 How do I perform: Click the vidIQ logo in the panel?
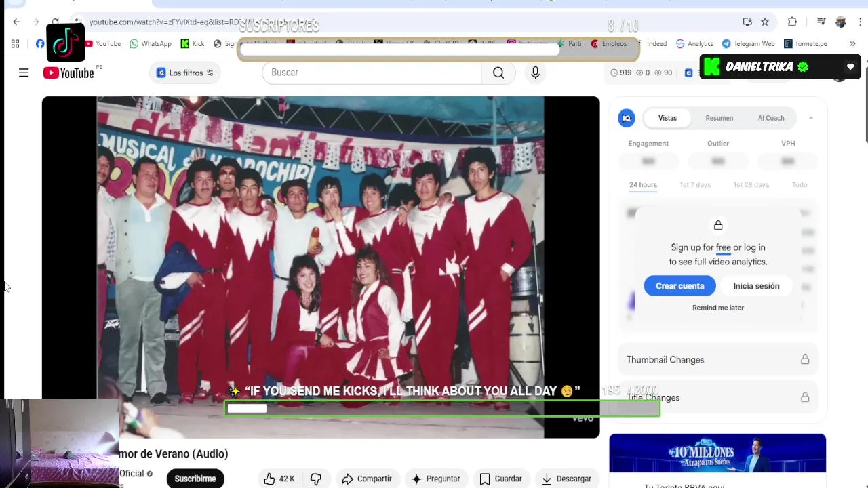pos(627,118)
